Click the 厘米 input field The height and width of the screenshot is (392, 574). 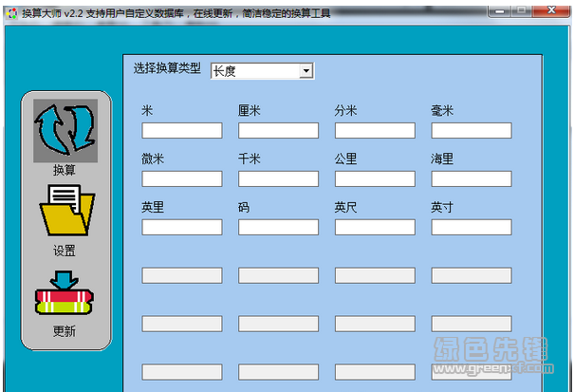coord(279,130)
